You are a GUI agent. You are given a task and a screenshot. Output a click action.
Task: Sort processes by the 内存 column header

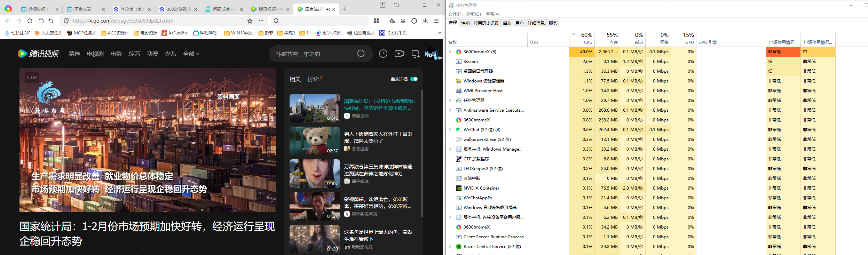(607, 38)
